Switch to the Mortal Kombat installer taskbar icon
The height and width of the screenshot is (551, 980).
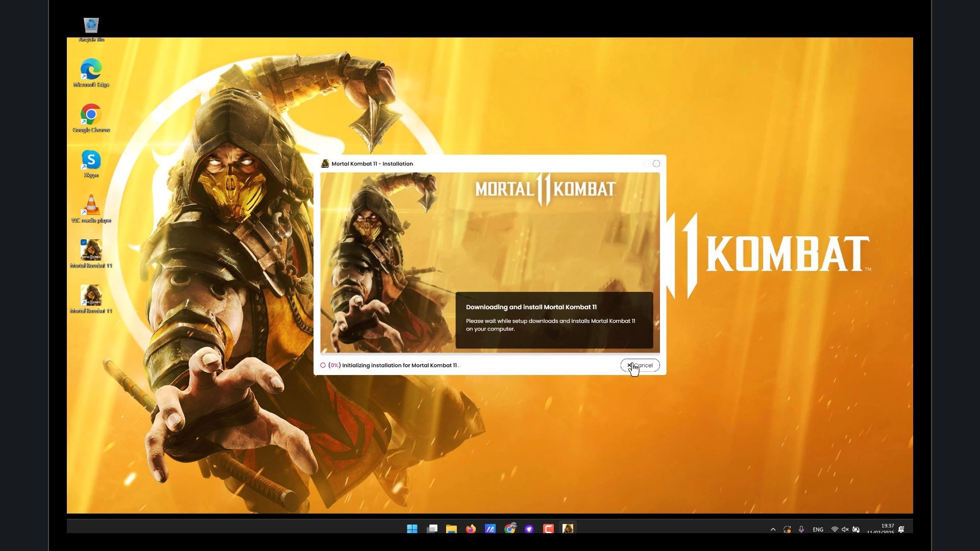click(x=568, y=529)
